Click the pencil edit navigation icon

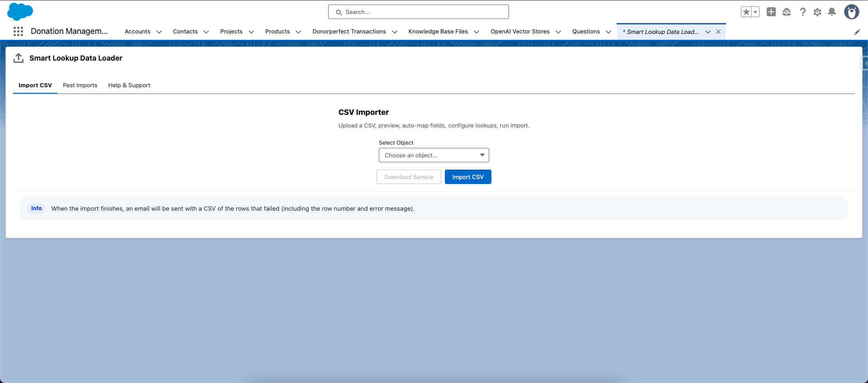point(857,32)
